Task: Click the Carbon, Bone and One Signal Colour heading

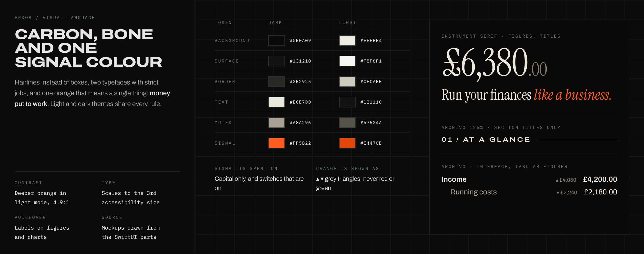Action: (x=89, y=48)
